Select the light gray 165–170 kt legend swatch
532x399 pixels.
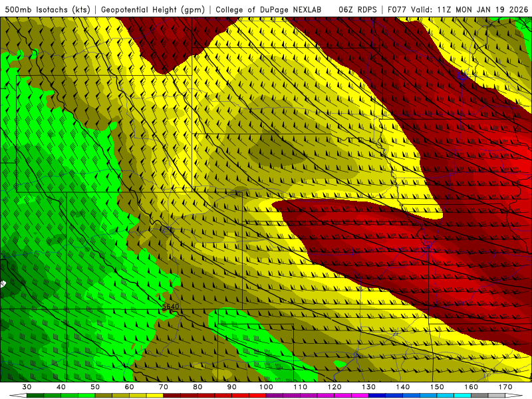click(497, 396)
